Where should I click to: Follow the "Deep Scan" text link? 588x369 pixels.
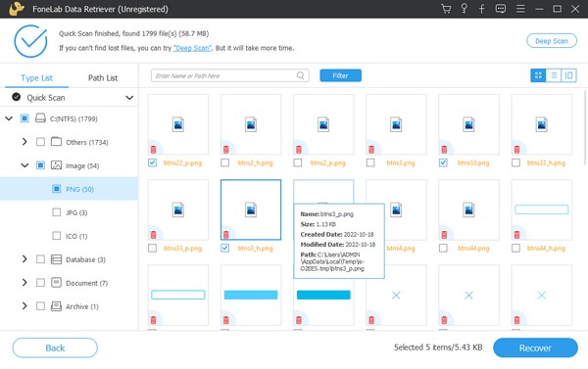pyautogui.click(x=192, y=48)
